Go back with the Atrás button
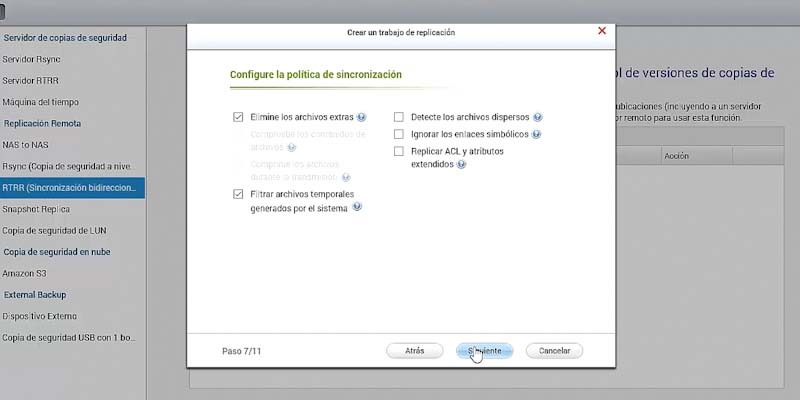This screenshot has height=400, width=800. [x=414, y=351]
